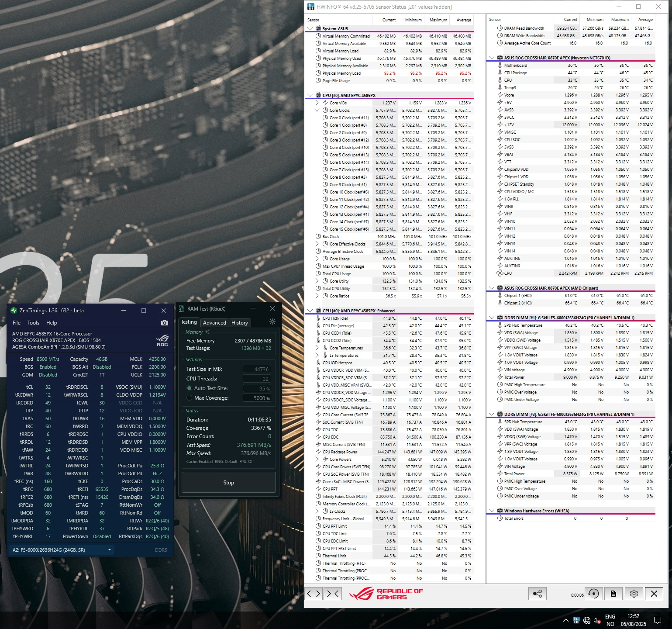
Task: Click the ENG NO language indicator
Action: tap(610, 620)
